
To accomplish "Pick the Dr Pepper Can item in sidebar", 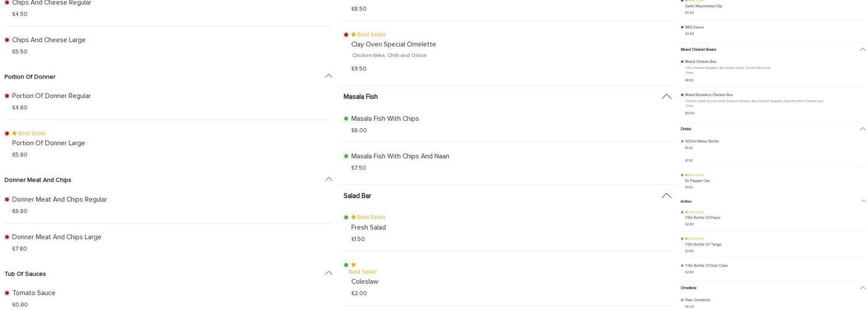I will tap(697, 181).
